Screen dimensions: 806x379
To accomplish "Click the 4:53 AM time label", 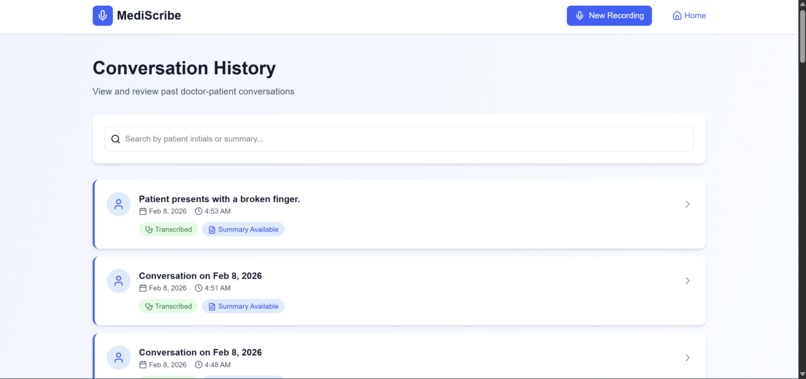I will pyautogui.click(x=217, y=211).
